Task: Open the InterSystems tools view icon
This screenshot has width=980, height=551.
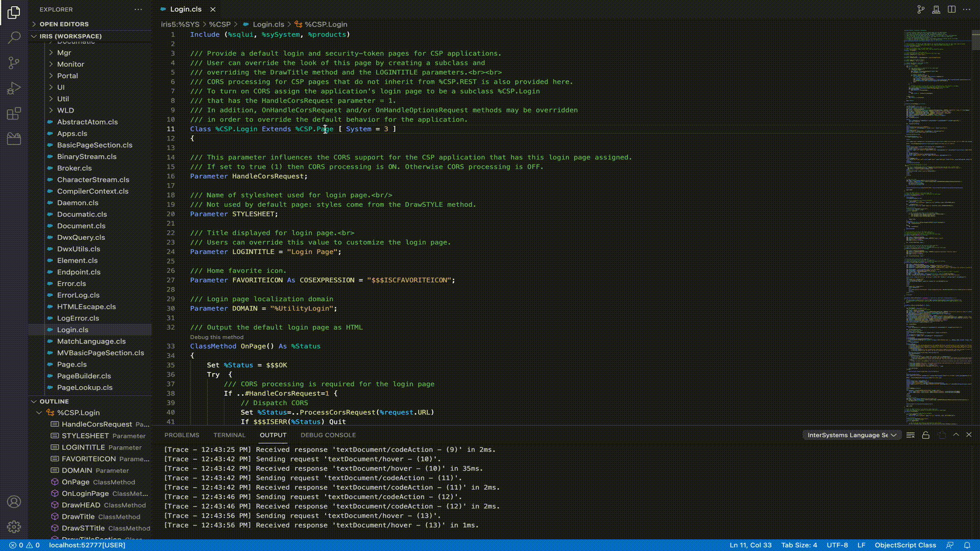Action: [14, 139]
